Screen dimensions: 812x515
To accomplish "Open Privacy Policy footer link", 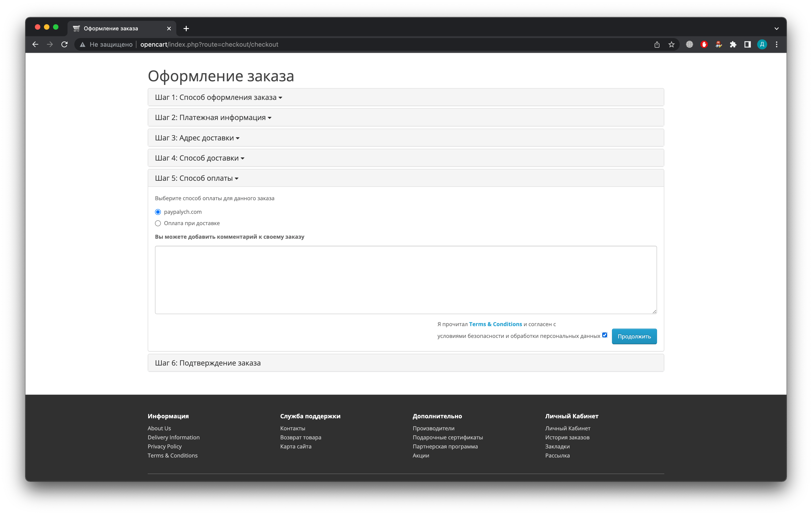I will click(x=164, y=447).
